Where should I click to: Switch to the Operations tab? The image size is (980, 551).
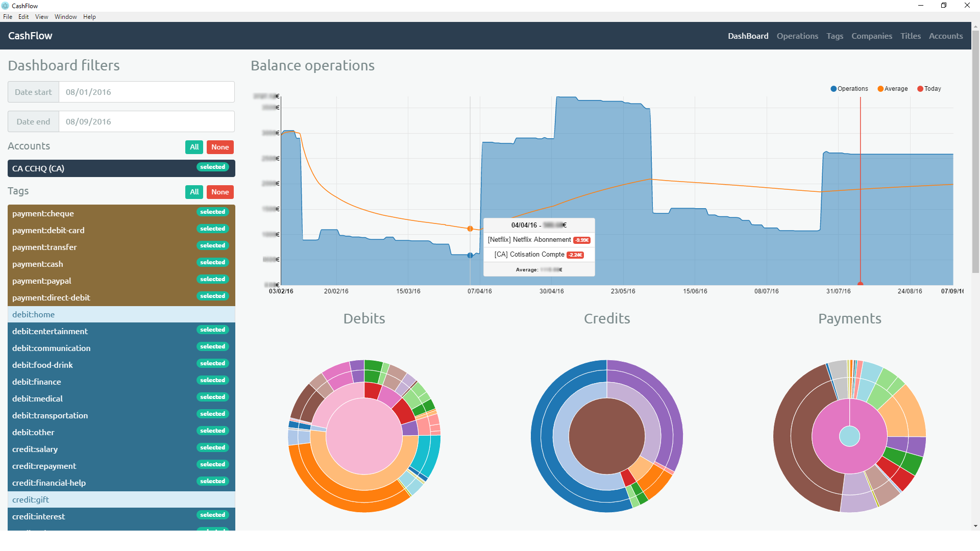click(x=797, y=36)
